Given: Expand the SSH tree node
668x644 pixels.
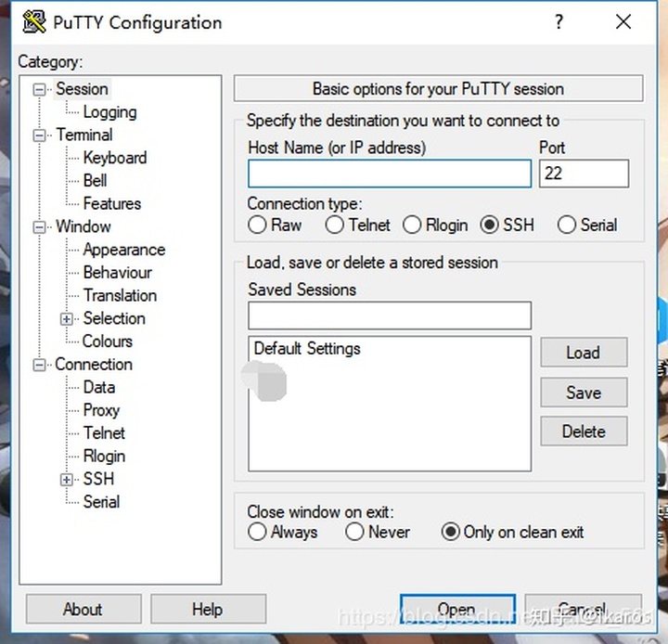Looking at the screenshot, I should point(66,480).
